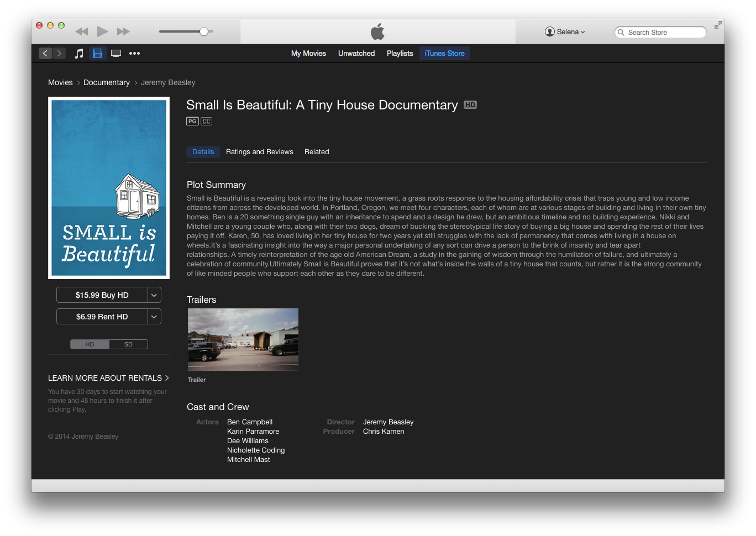Click director Jeremy Beasley

pos(388,422)
